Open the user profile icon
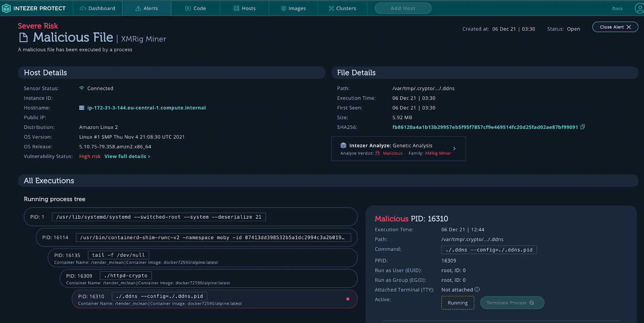The image size is (644, 323). tap(639, 8)
